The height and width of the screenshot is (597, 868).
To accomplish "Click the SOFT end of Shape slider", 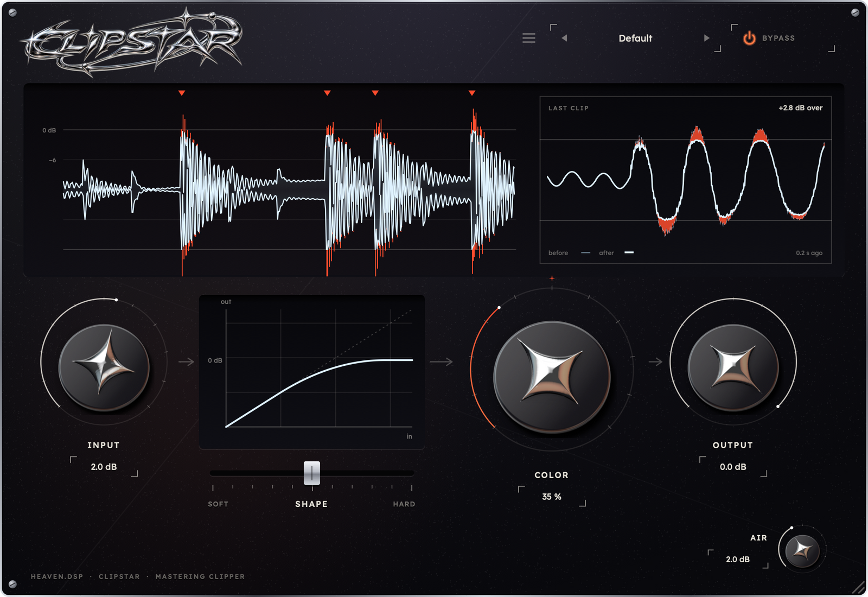I will click(218, 504).
